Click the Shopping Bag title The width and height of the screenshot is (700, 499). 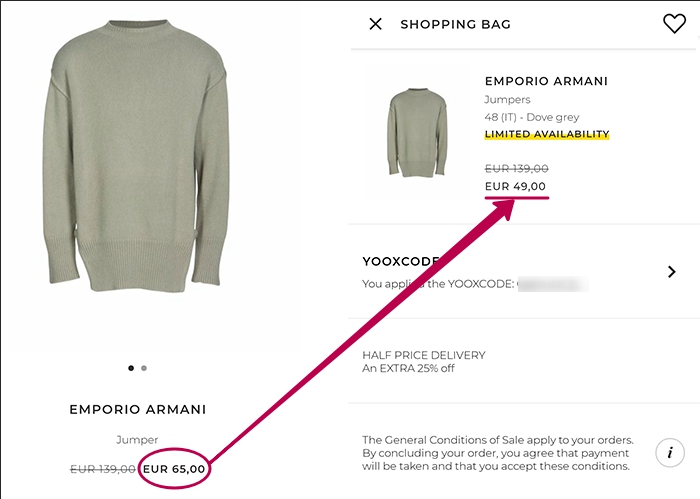tap(455, 24)
